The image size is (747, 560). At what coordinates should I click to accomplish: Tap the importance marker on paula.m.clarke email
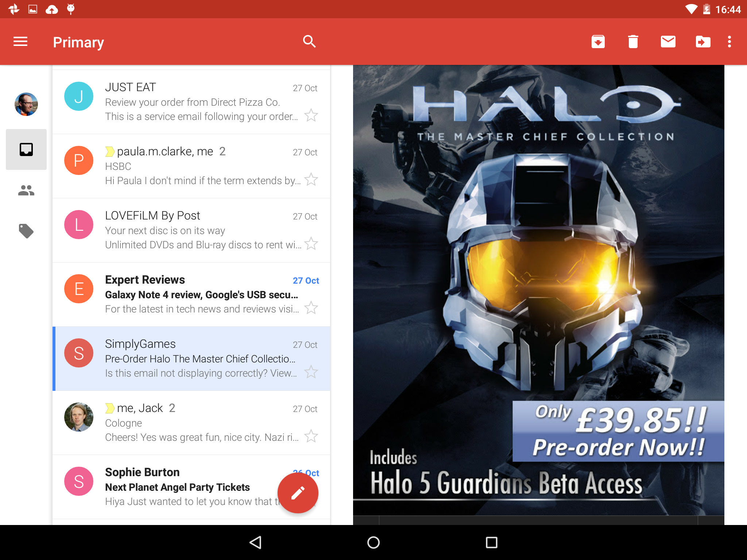click(x=110, y=151)
